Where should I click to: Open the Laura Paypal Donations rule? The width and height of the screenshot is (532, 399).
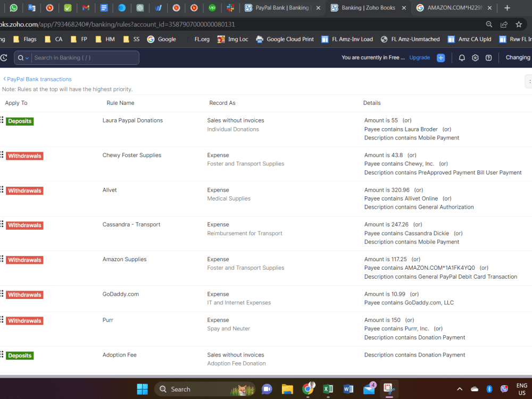pyautogui.click(x=132, y=120)
